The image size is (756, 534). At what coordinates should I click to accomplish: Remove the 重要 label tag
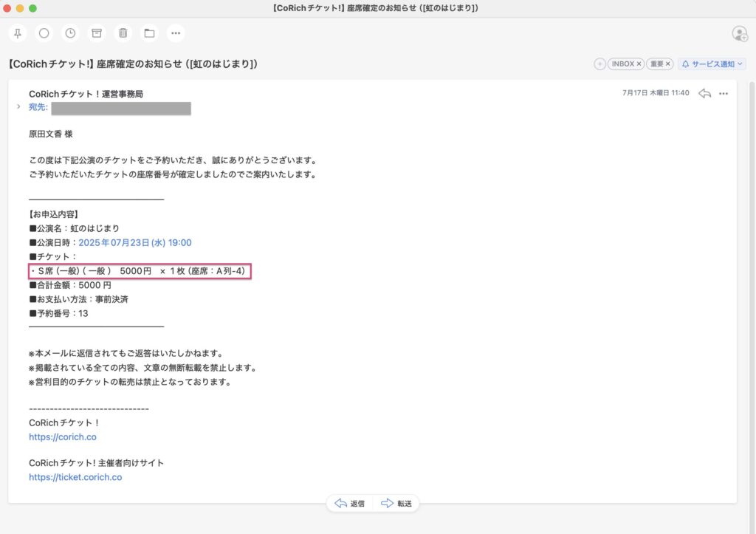tap(668, 64)
